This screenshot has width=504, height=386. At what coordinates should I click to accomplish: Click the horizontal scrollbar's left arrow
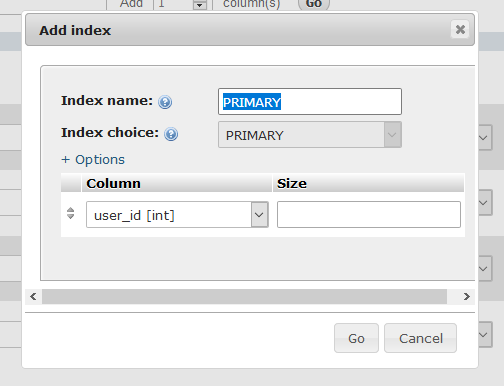point(33,296)
